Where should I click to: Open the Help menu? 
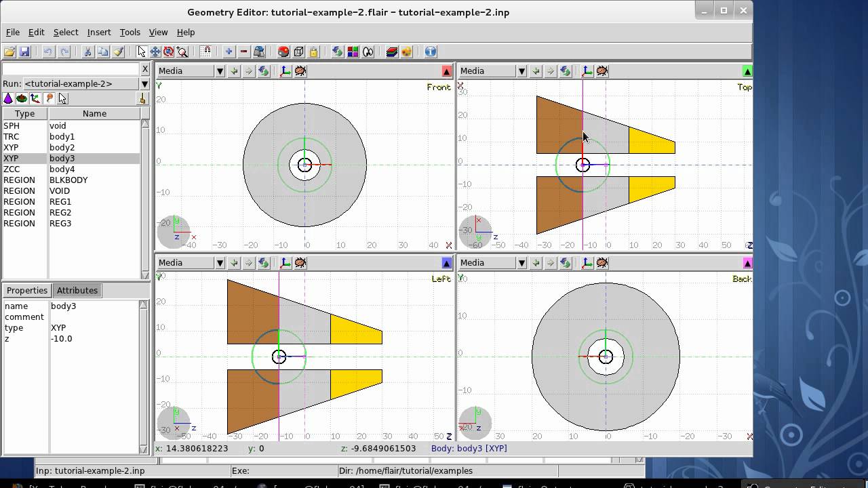coord(186,32)
